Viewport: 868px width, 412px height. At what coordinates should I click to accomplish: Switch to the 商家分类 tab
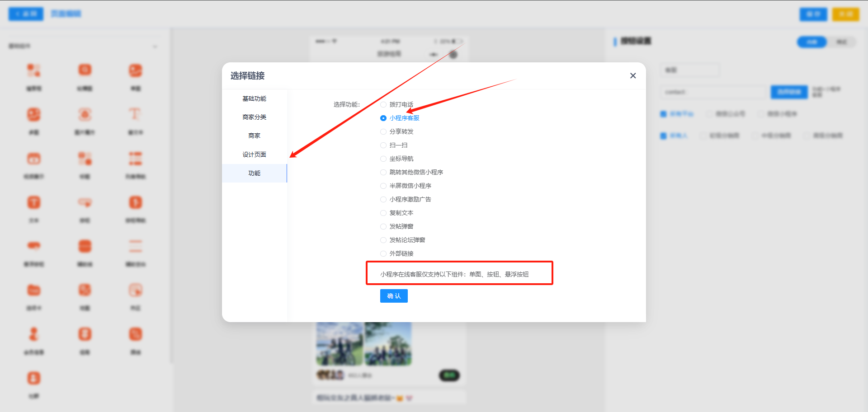pos(254,117)
